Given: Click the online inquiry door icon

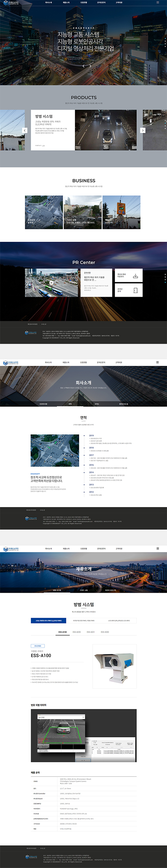Looking at the screenshot, I should (x=135, y=290).
